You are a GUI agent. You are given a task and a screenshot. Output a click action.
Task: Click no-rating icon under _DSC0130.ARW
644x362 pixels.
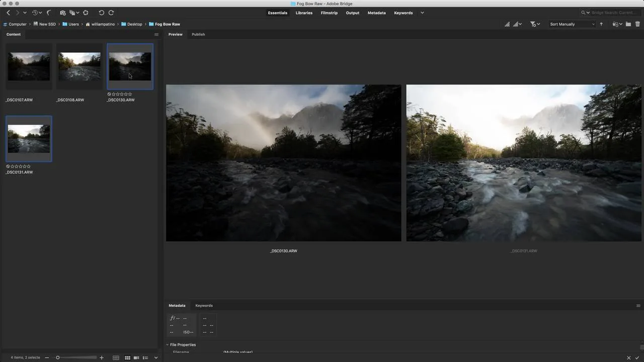109,94
